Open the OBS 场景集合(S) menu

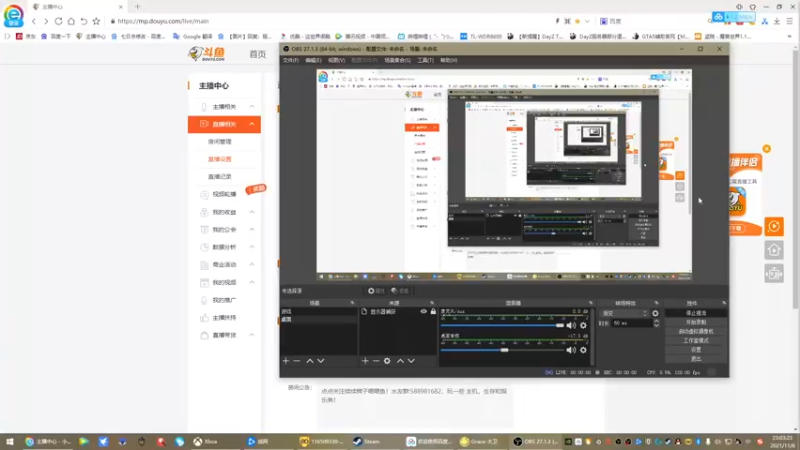[397, 60]
